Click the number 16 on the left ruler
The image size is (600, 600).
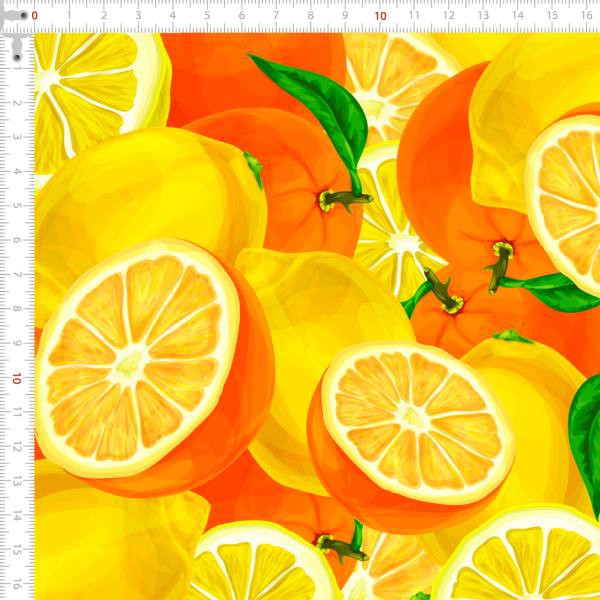point(16,583)
